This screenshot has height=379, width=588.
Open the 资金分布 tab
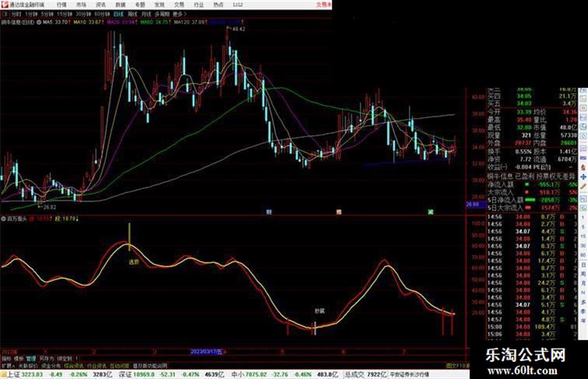51,365
